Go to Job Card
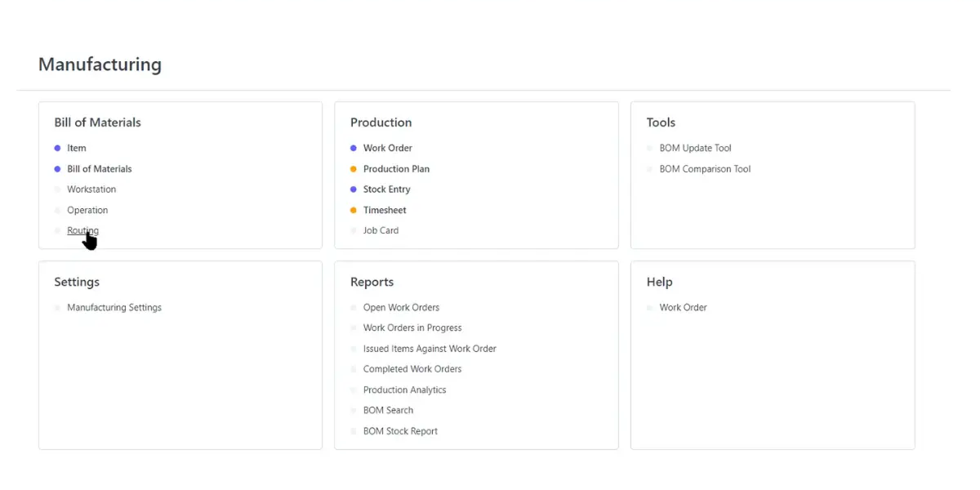This screenshot has height=490, width=980. (381, 231)
